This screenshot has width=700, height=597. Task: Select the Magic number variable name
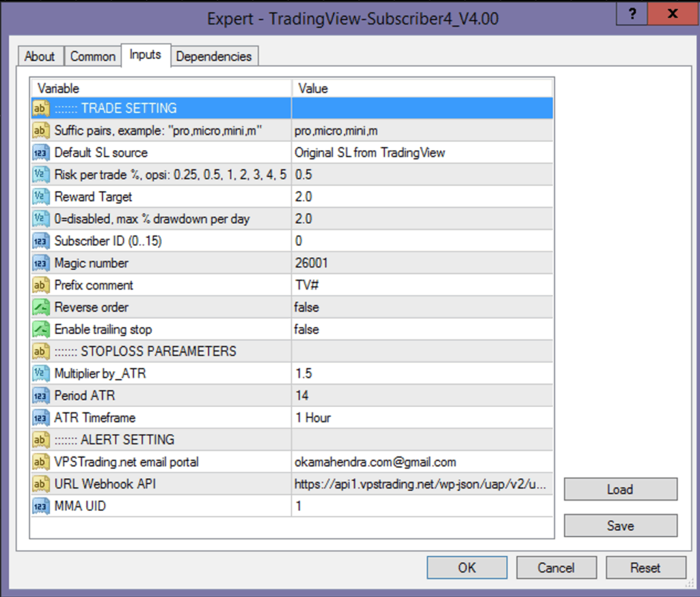tap(92, 263)
